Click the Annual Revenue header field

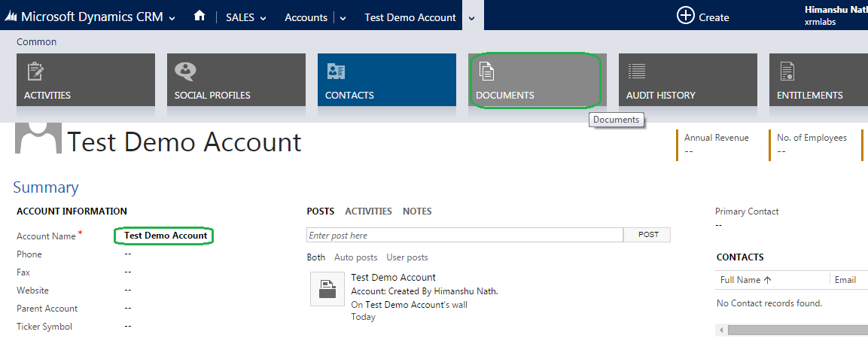click(717, 145)
